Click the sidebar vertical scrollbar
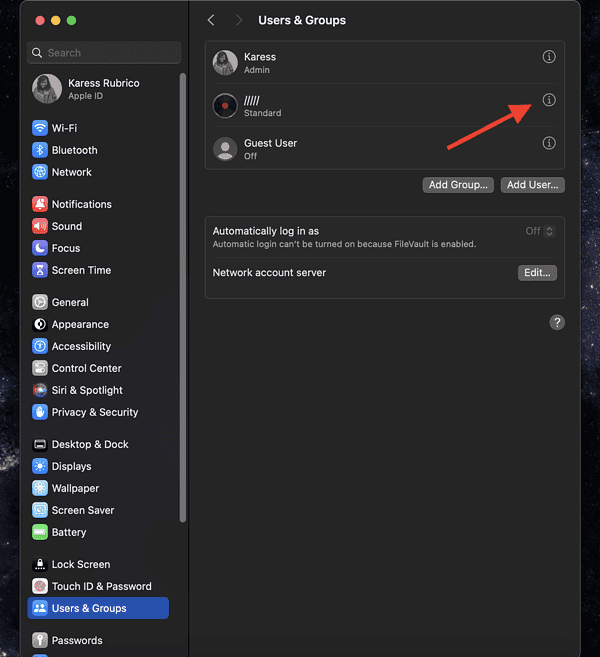The width and height of the screenshot is (600, 657). [x=182, y=300]
